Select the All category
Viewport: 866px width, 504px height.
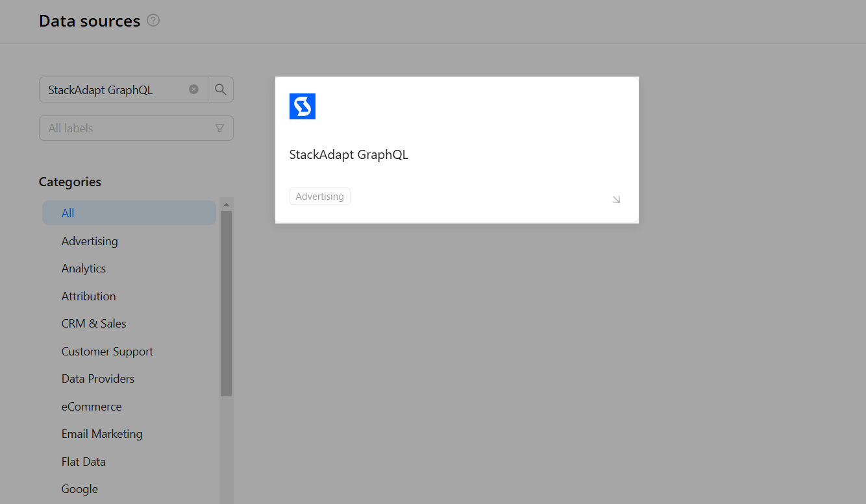point(129,213)
